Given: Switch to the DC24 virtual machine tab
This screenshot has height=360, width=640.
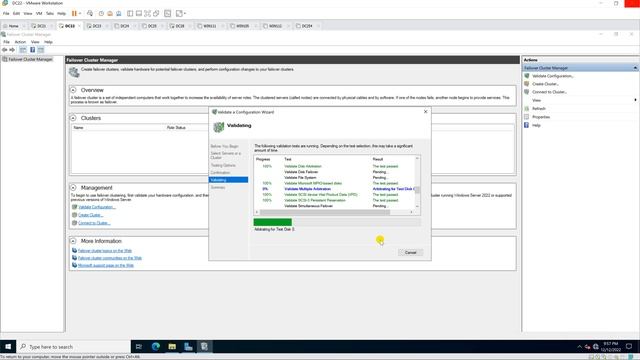Looking at the screenshot, I should pyautogui.click(x=124, y=26).
